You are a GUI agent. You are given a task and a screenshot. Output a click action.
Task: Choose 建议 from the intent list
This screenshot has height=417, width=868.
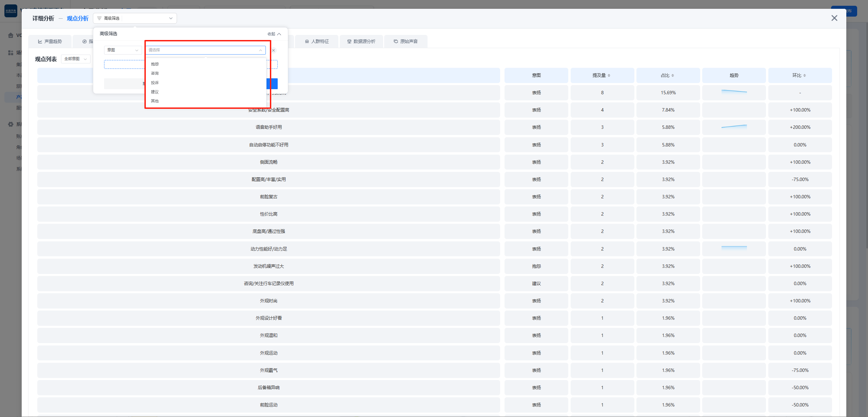[x=155, y=92]
